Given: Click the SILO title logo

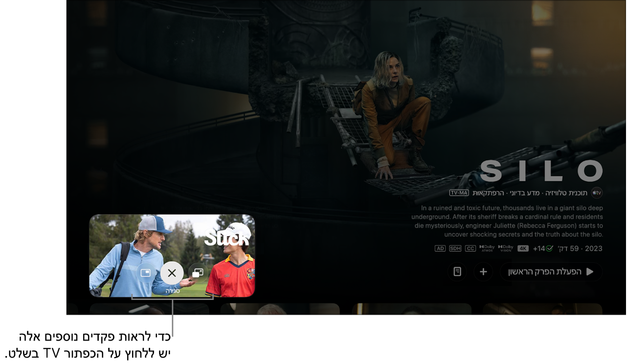Looking at the screenshot, I should [x=541, y=171].
